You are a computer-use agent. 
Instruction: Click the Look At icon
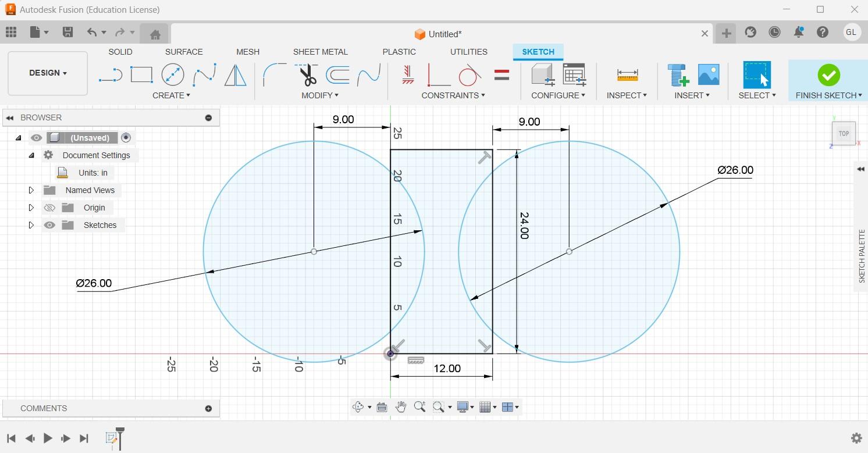(382, 407)
